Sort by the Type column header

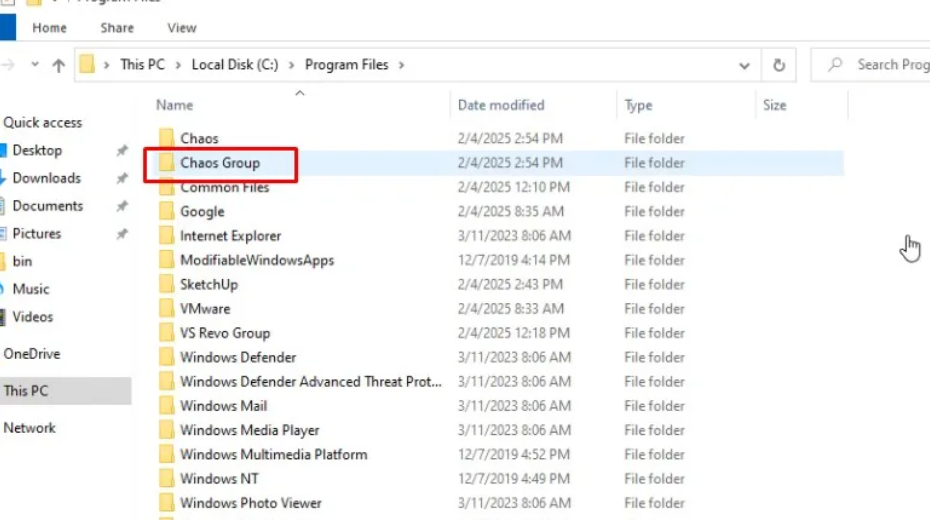coord(638,105)
